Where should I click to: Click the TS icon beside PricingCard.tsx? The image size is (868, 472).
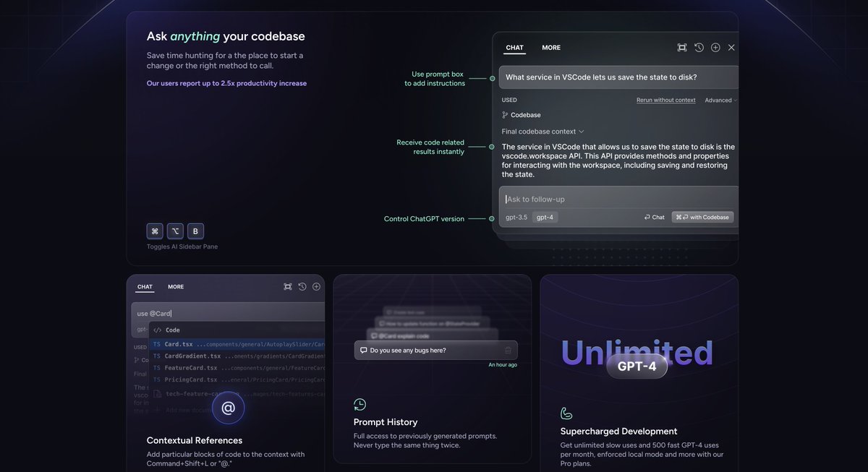click(157, 379)
